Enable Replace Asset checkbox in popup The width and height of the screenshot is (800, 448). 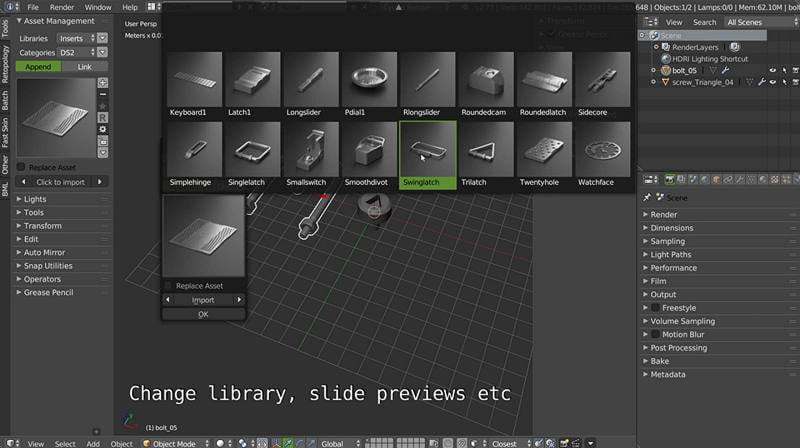(168, 285)
